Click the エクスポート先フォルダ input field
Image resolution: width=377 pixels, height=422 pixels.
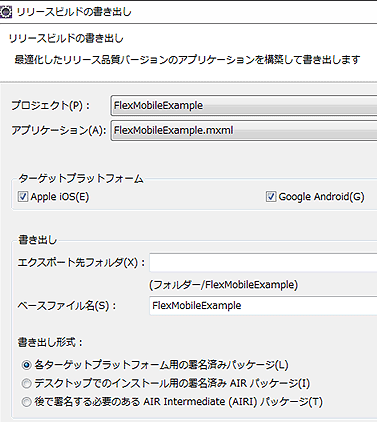(x=263, y=263)
